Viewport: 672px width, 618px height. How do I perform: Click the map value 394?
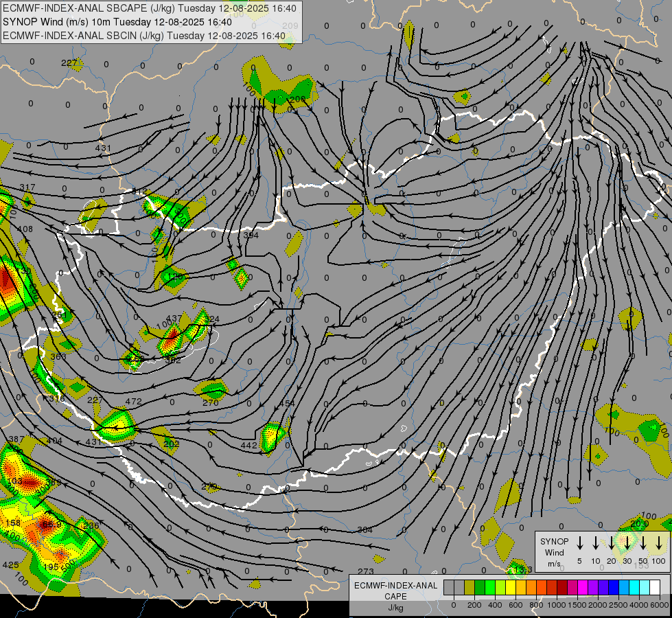coord(251,235)
